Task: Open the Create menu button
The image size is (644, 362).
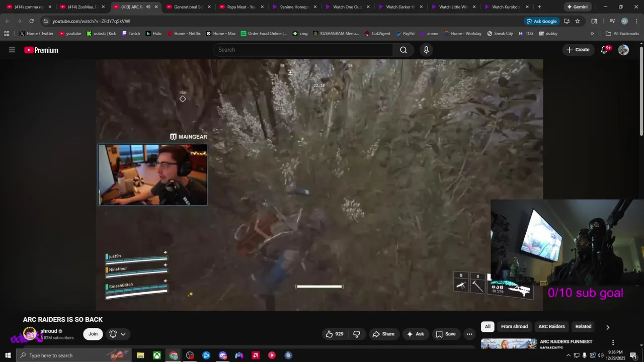Action: pyautogui.click(x=578, y=50)
